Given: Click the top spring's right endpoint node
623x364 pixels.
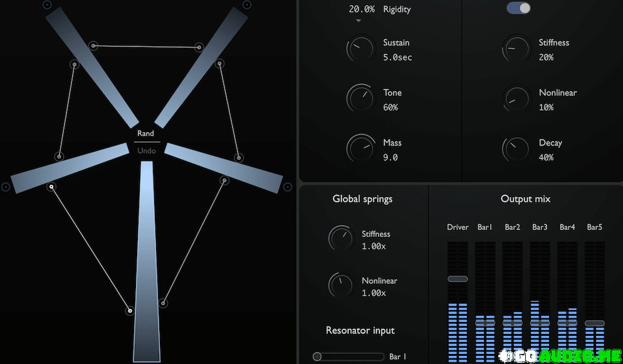Looking at the screenshot, I should click(199, 47).
